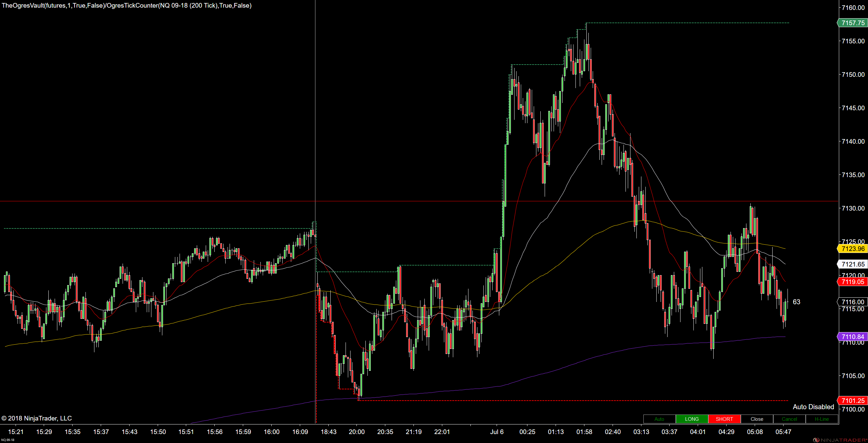Screen dimensions: 868x443
Task: Click the 15:56 time axis label
Action: click(x=215, y=432)
